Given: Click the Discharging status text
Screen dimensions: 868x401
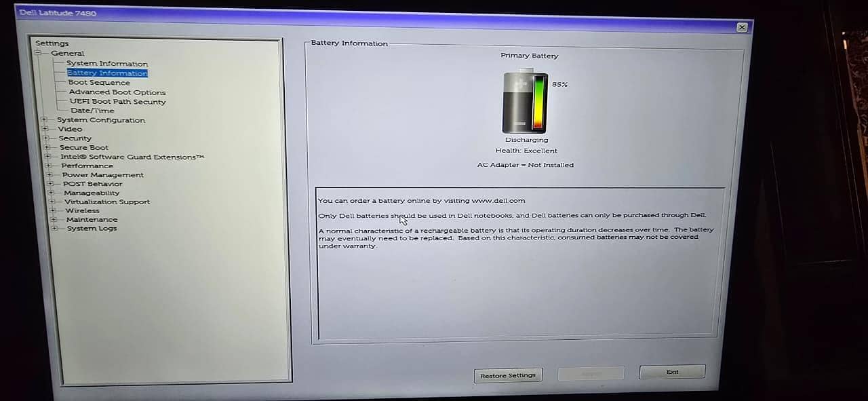Looking at the screenshot, I should click(x=526, y=140).
